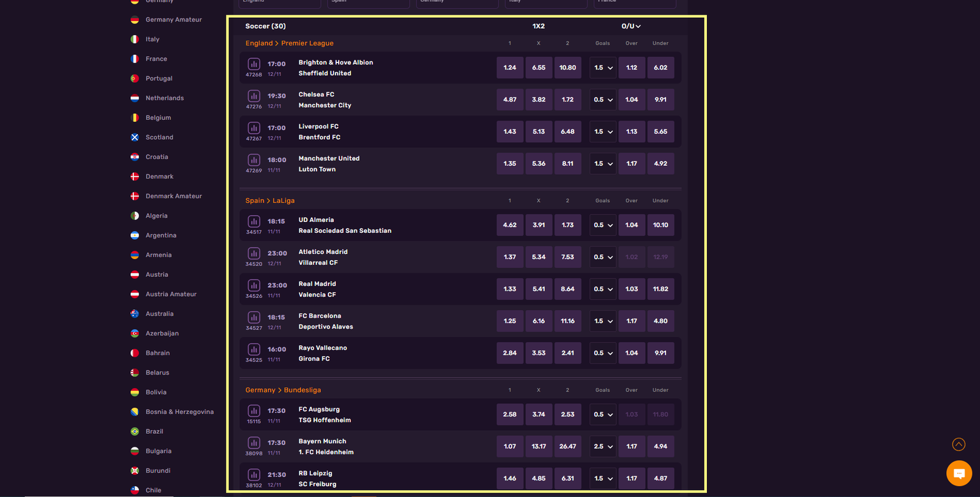Open stats icon for Brighton & Hove Albion match
This screenshot has height=497, width=980.
(254, 64)
